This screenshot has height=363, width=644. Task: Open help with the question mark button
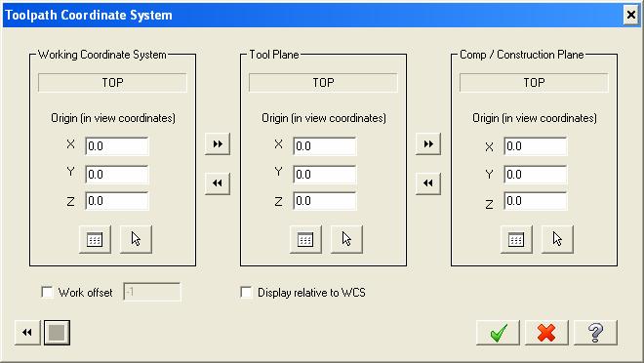tap(595, 333)
